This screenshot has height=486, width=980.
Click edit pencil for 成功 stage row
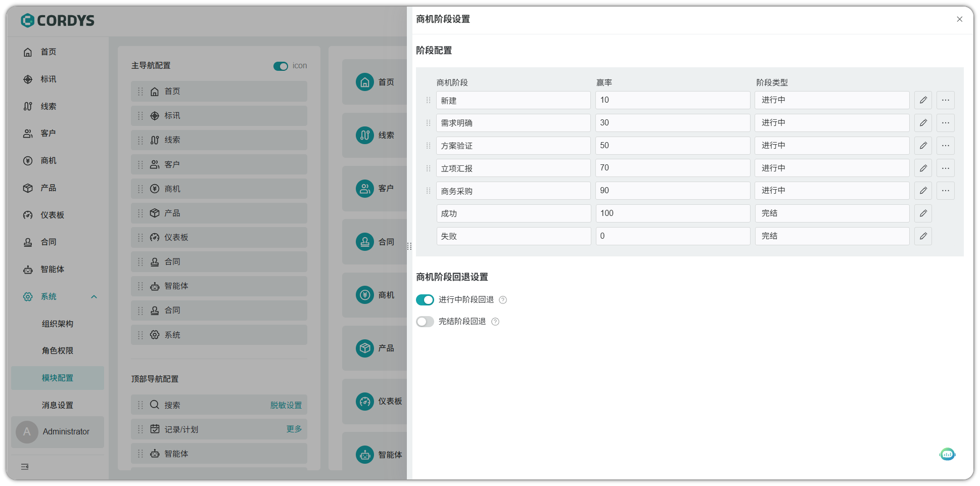point(923,213)
